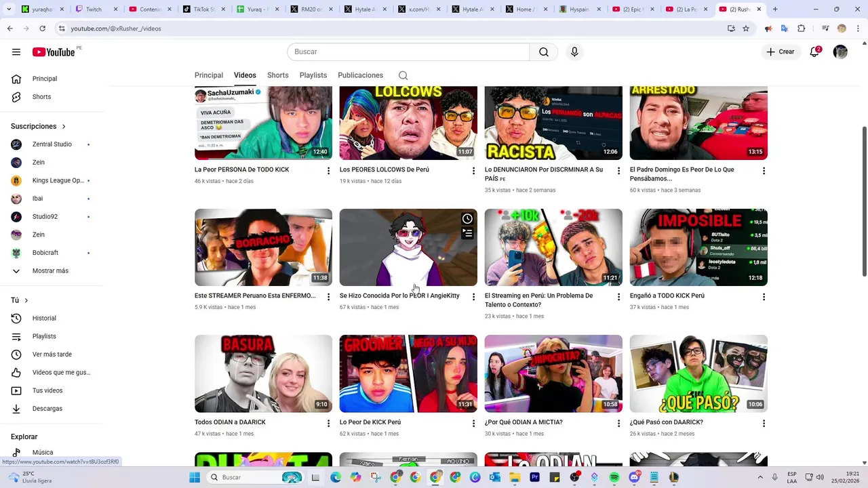Open notifications bell
Screen dimensions: 868x488
click(x=815, y=52)
